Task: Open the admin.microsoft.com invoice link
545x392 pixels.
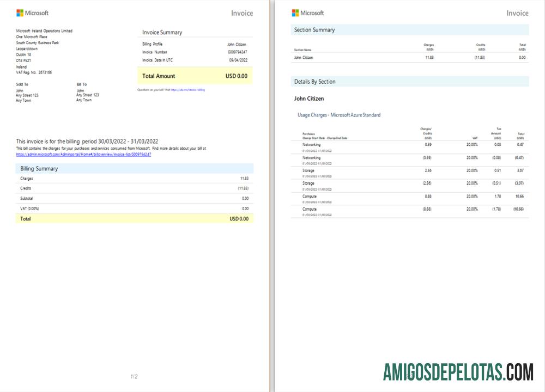Action: coord(83,154)
